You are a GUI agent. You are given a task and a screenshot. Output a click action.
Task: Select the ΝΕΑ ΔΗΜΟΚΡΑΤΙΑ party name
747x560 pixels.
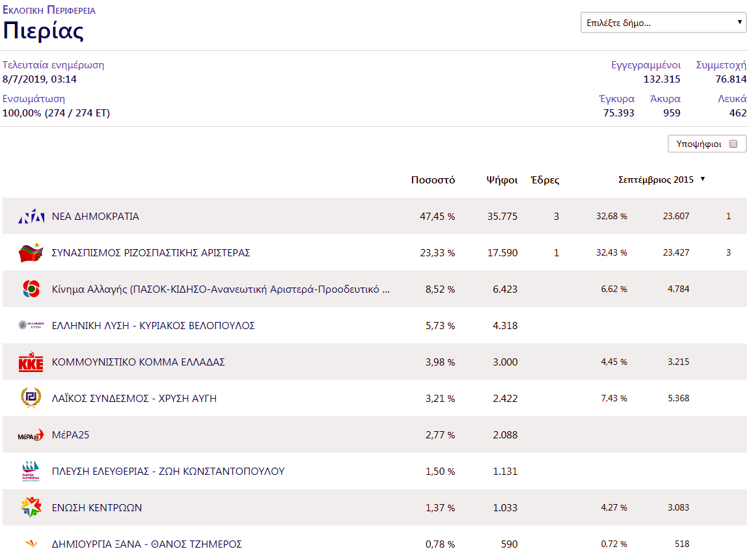point(95,216)
